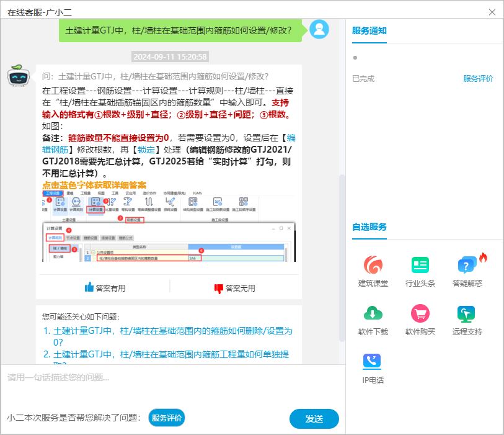Close the 在线客服 window
Viewport: 504px width, 435px height.
[492, 12]
